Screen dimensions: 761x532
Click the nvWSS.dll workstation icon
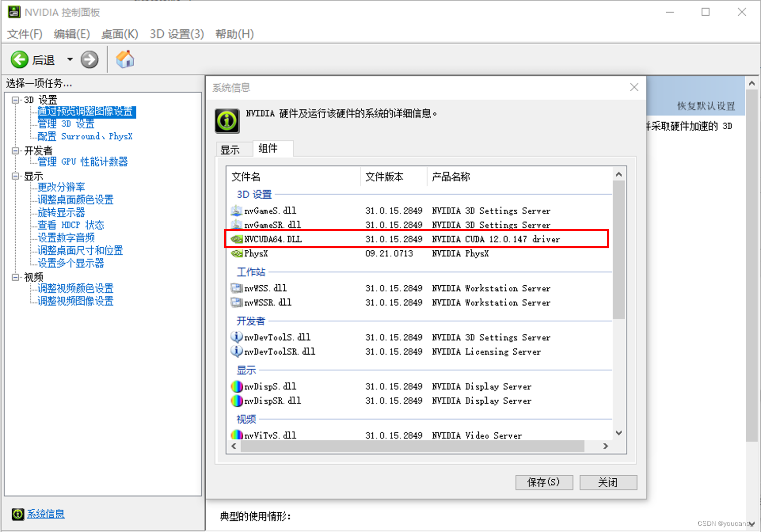[x=237, y=288]
